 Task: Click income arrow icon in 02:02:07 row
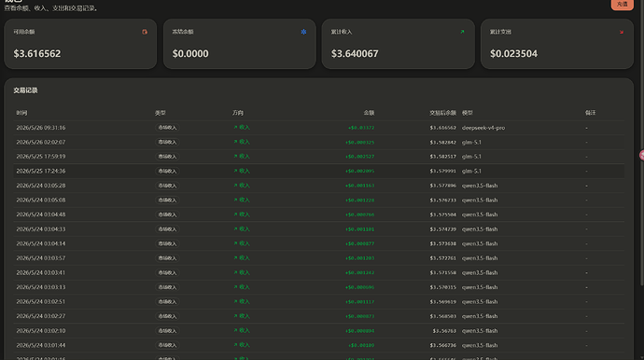point(235,142)
